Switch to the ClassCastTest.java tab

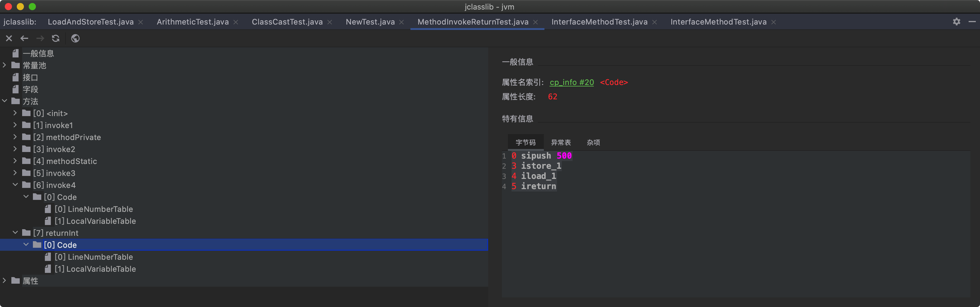(287, 22)
